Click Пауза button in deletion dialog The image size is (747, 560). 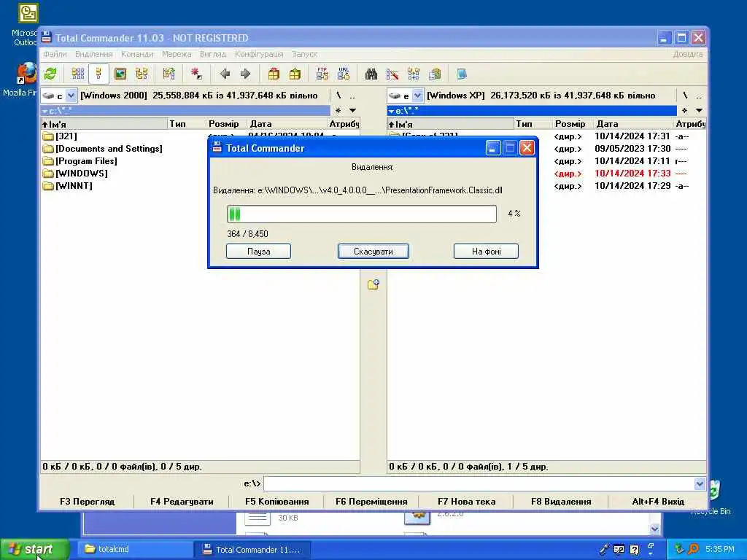pos(258,252)
